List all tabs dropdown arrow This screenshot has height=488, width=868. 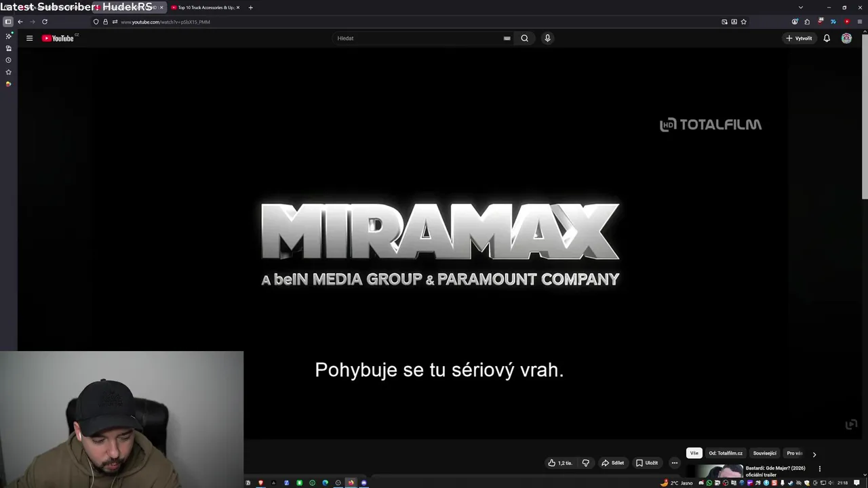click(800, 7)
